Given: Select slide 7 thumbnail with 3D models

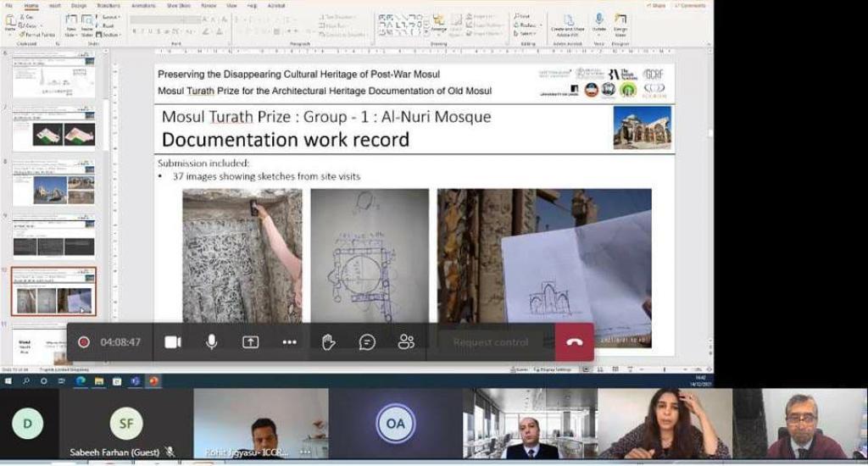Looking at the screenshot, I should pos(54,130).
